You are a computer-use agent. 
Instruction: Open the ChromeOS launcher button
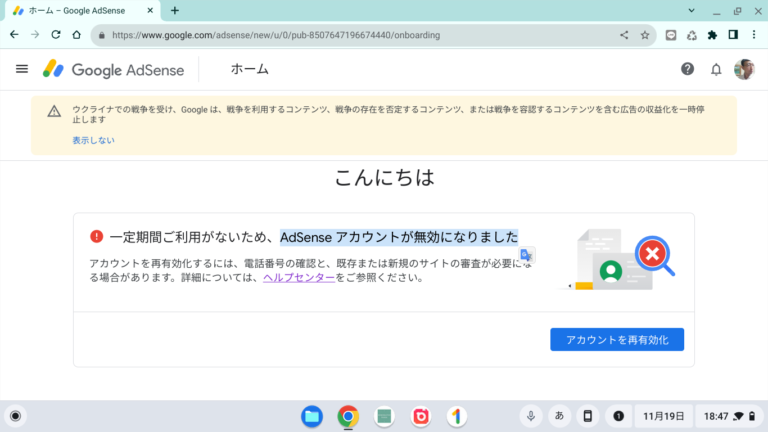(16, 416)
